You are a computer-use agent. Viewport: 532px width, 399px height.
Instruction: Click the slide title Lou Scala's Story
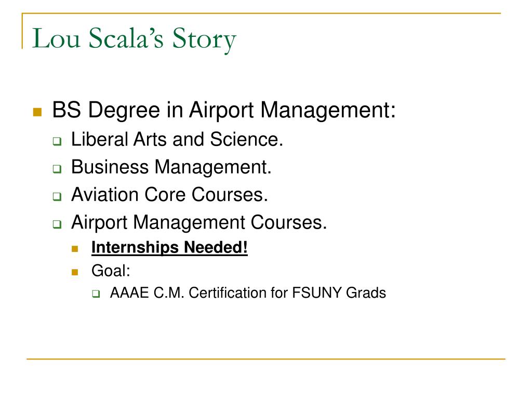[x=134, y=39]
